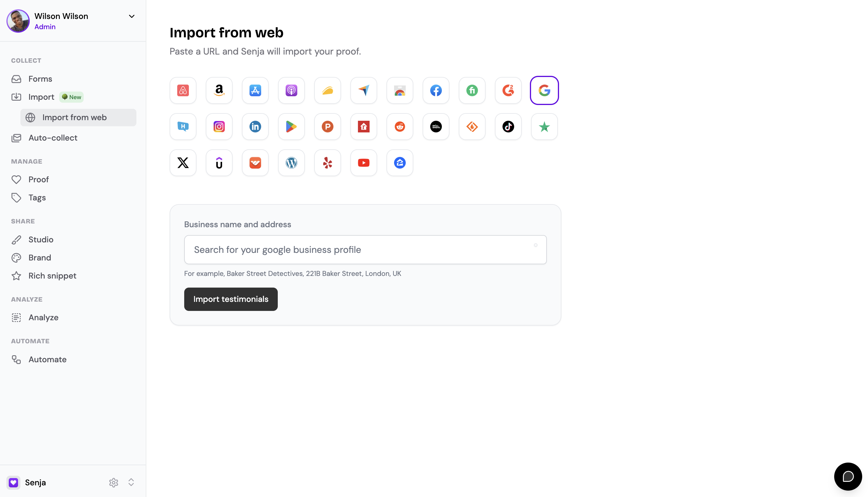Image resolution: width=868 pixels, height=497 pixels.
Task: Select the Yelp import icon
Action: click(x=327, y=163)
